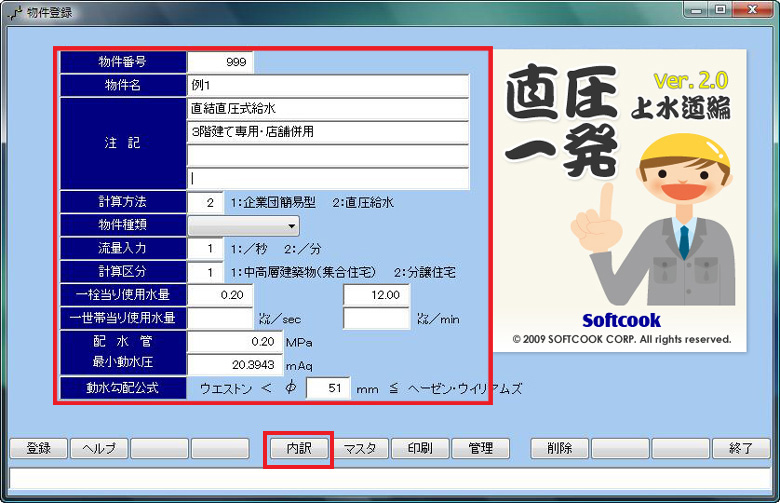Click the note line 3階建て専用・店舗併用
The width and height of the screenshot is (780, 503).
[x=328, y=132]
